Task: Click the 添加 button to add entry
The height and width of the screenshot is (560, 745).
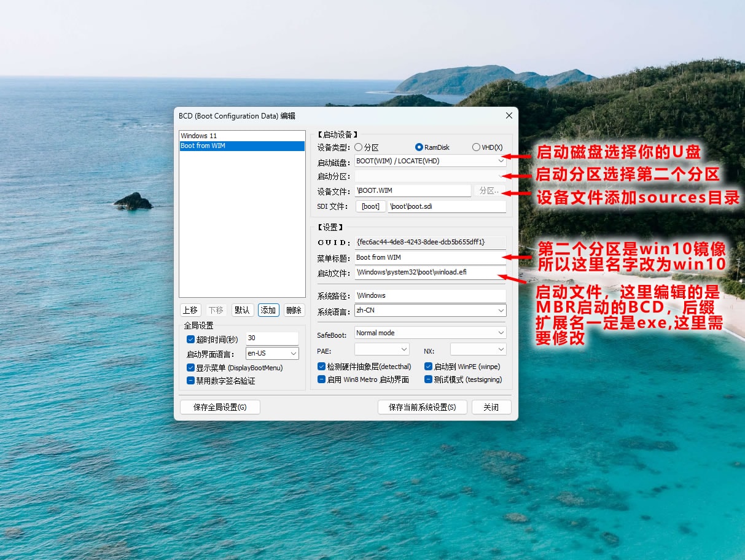Action: [268, 310]
